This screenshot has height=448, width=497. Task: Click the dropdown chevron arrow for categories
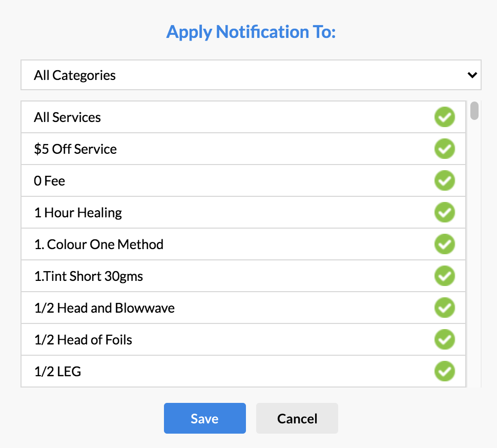472,75
